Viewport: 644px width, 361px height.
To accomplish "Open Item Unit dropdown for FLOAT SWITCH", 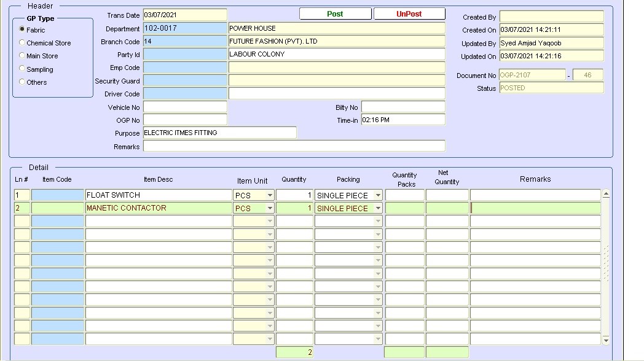I will pos(269,195).
